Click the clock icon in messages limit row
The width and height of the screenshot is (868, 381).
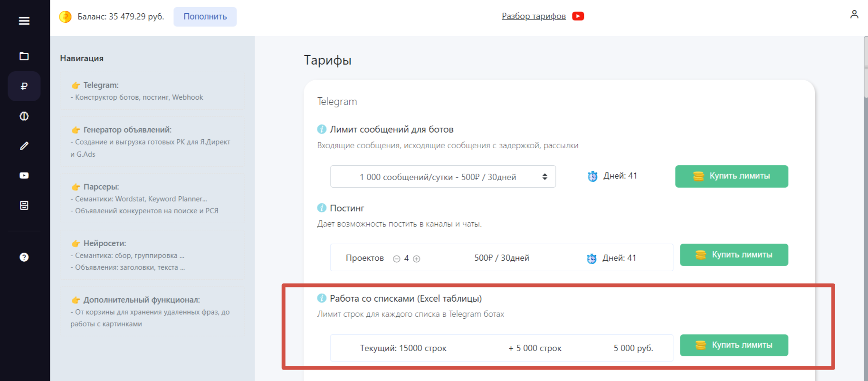[x=592, y=176]
